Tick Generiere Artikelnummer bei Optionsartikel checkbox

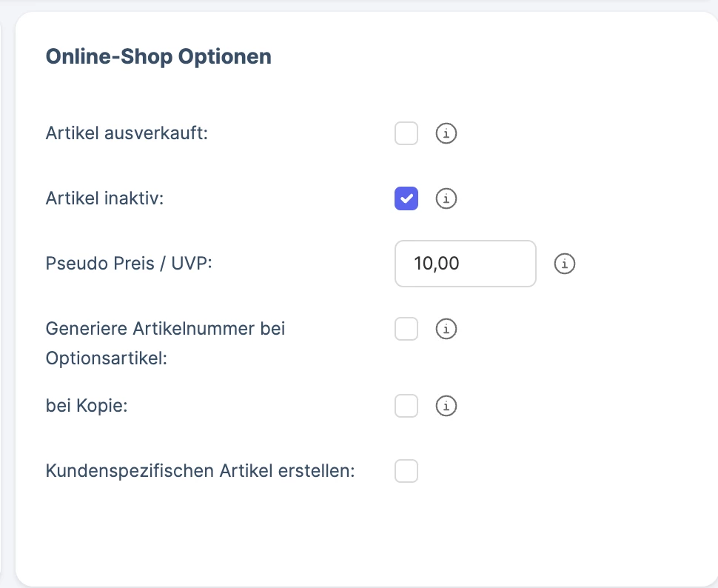click(406, 329)
